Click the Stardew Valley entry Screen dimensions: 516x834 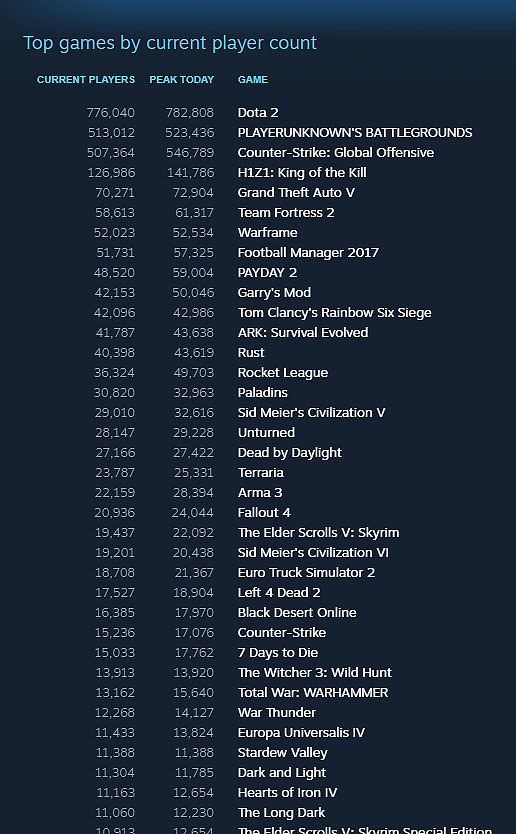(x=282, y=753)
